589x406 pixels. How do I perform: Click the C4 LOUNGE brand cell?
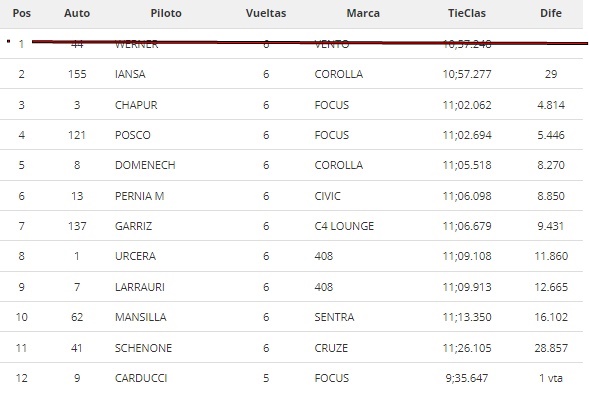344,226
